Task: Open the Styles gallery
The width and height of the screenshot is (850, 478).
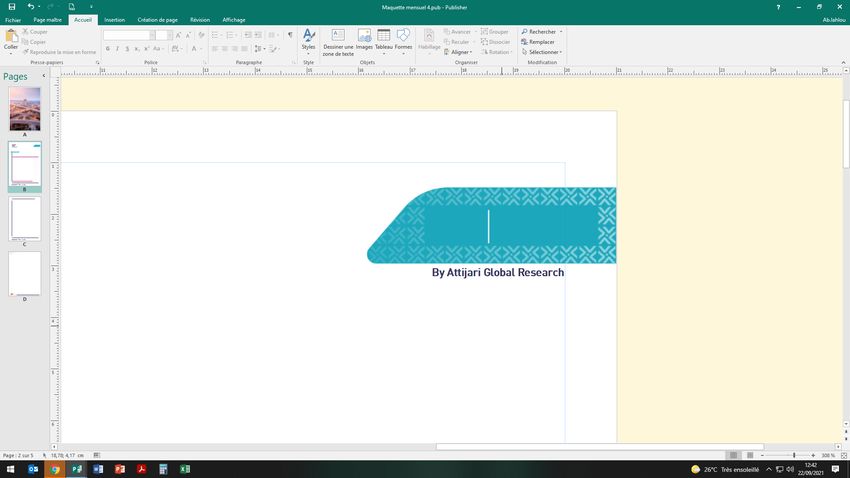Action: click(x=308, y=41)
